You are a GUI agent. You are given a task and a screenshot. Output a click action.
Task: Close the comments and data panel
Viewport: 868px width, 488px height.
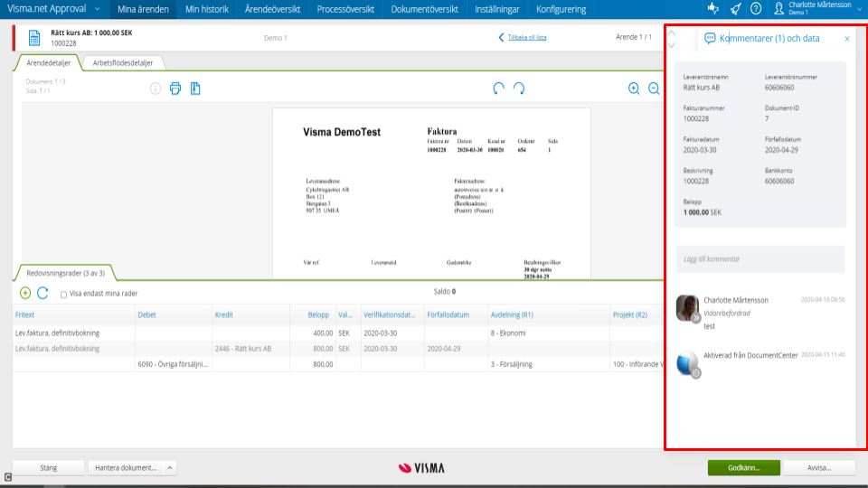coord(847,38)
